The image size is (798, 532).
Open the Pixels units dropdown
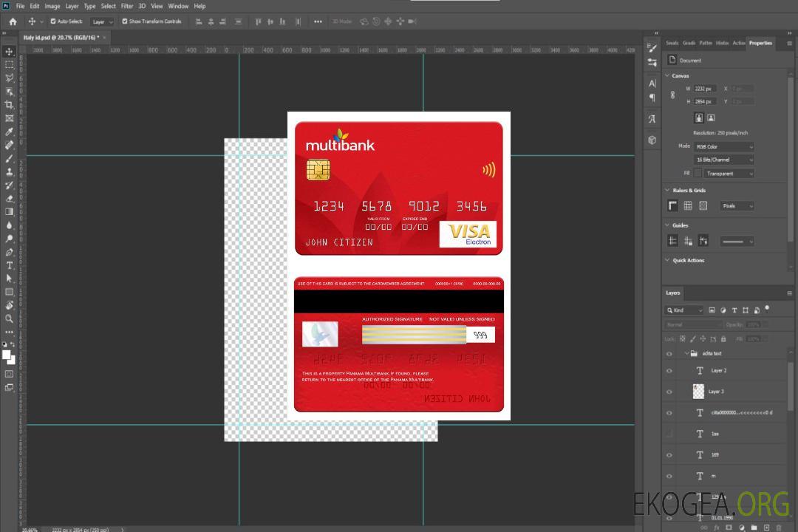[x=737, y=206]
